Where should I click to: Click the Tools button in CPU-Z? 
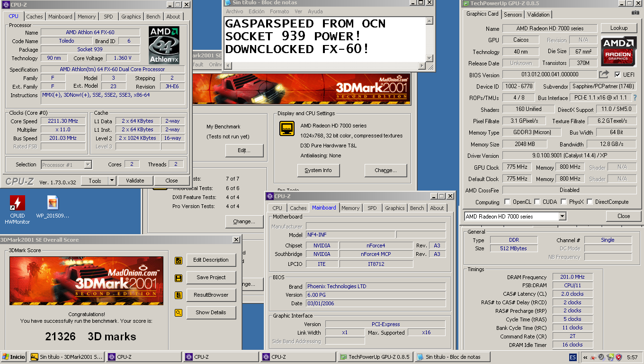[x=95, y=181]
